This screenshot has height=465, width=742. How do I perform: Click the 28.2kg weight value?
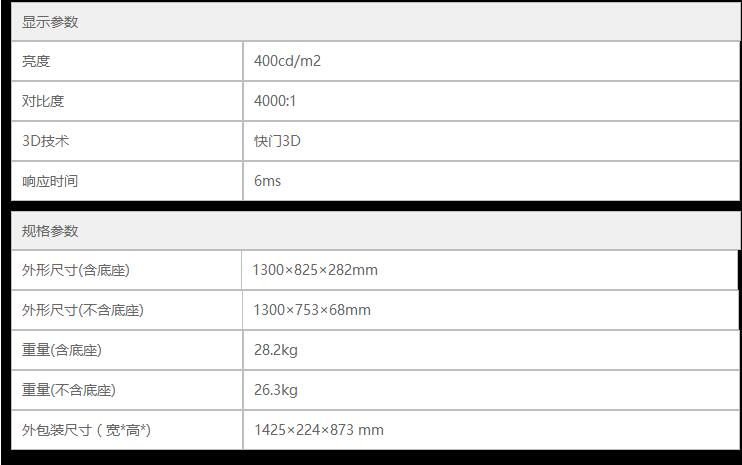pyautogui.click(x=275, y=350)
